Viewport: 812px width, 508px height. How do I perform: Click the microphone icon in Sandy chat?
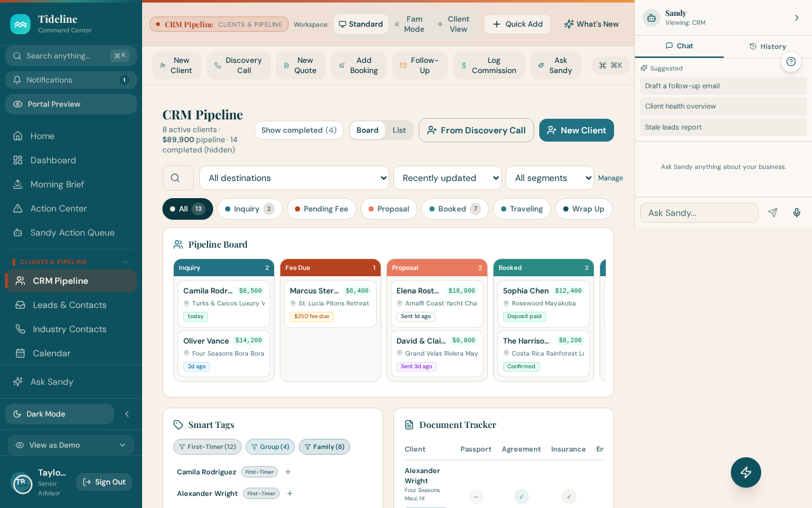coord(797,213)
